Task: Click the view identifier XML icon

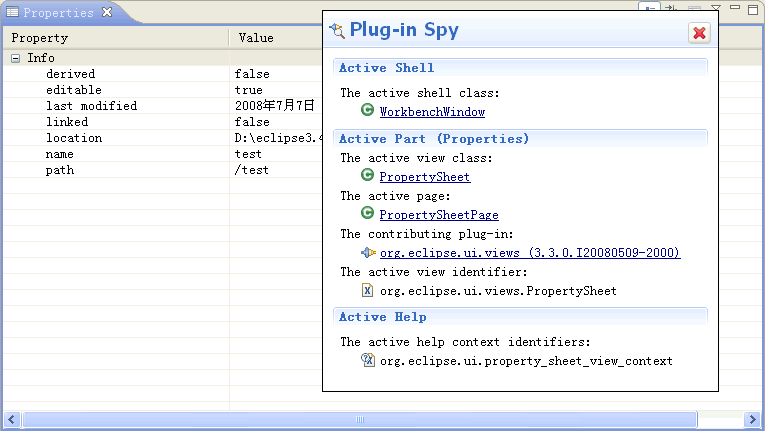Action: tap(367, 291)
